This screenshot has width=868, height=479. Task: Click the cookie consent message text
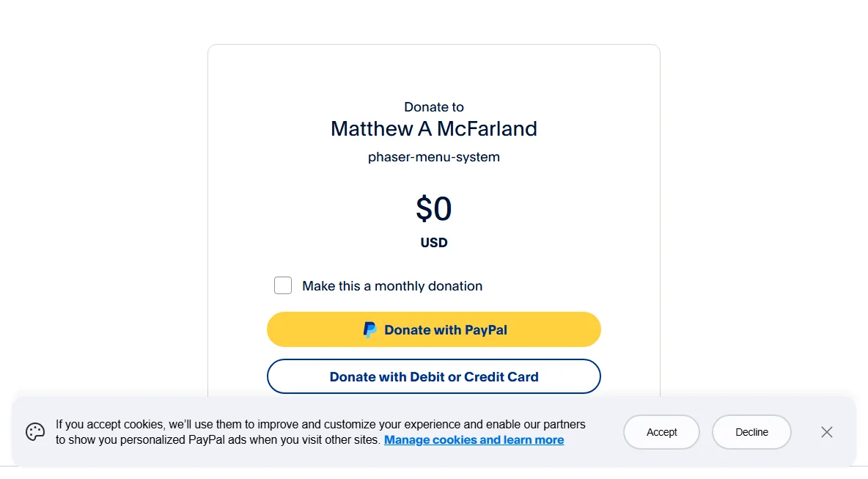[x=320, y=432]
